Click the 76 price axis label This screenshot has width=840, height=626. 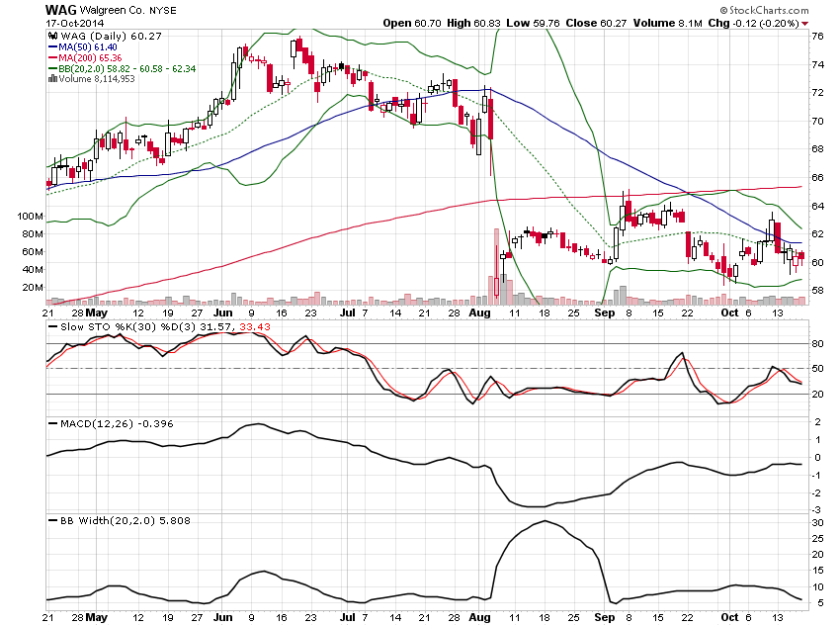[x=817, y=37]
